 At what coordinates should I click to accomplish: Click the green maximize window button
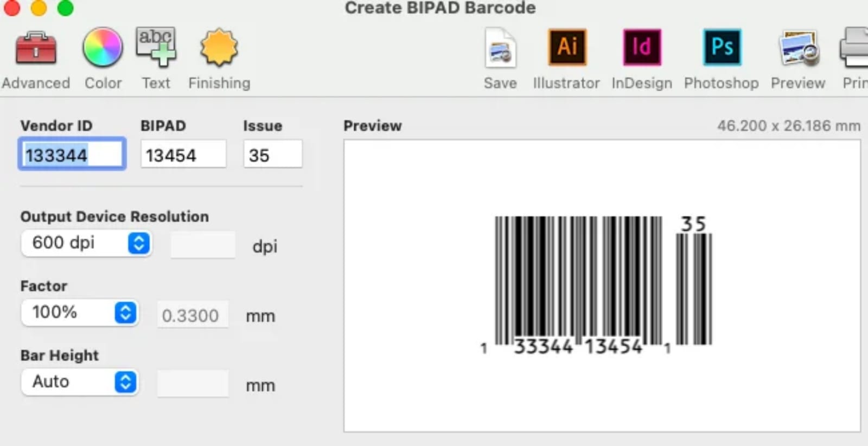coord(65,8)
